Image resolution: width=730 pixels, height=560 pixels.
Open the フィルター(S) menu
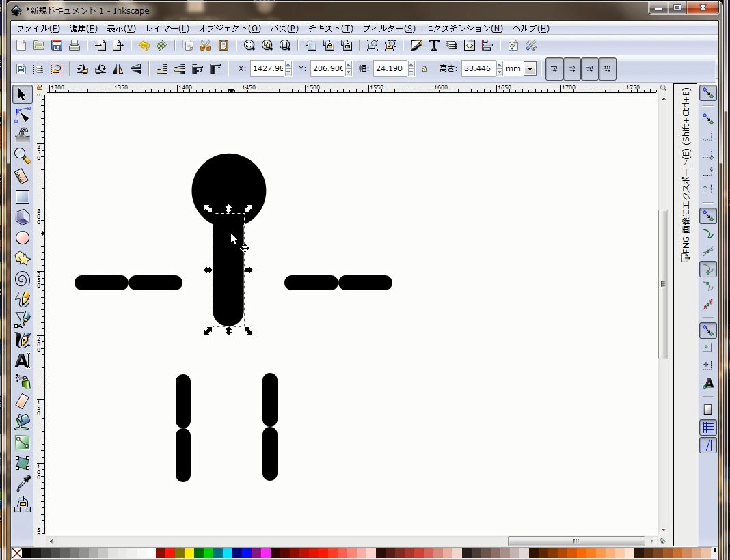389,29
